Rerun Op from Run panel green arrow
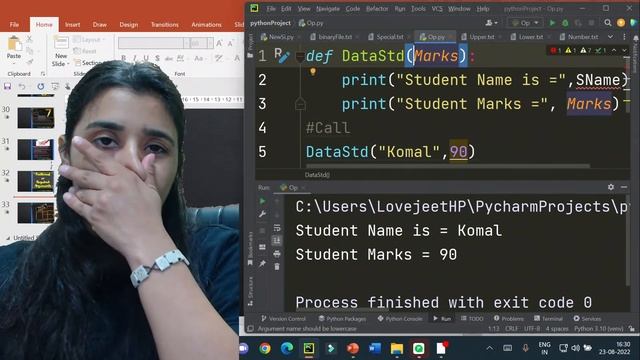This screenshot has height=360, width=640. click(262, 201)
